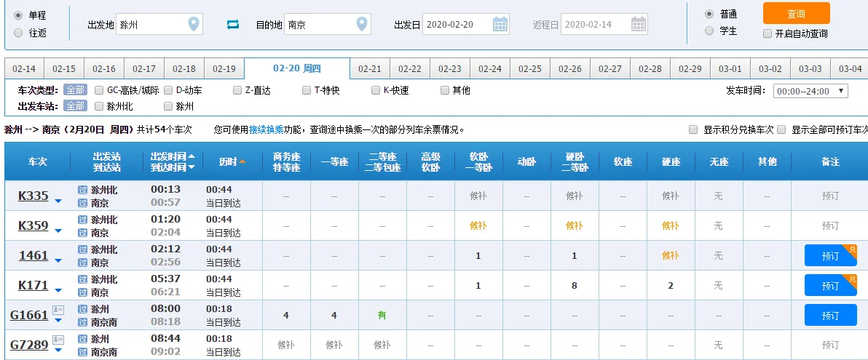Expand G1661 train stop details arrow

[x=58, y=320]
